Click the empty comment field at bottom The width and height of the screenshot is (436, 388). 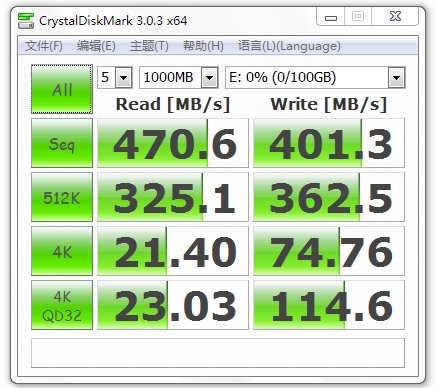pyautogui.click(x=218, y=353)
